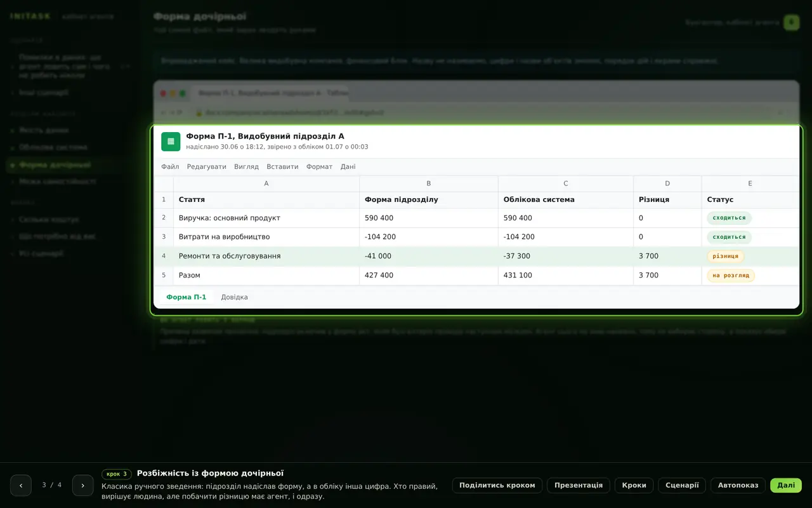The height and width of the screenshot is (508, 812).
Task: Select the 431 100 cell
Action: pyautogui.click(x=566, y=275)
